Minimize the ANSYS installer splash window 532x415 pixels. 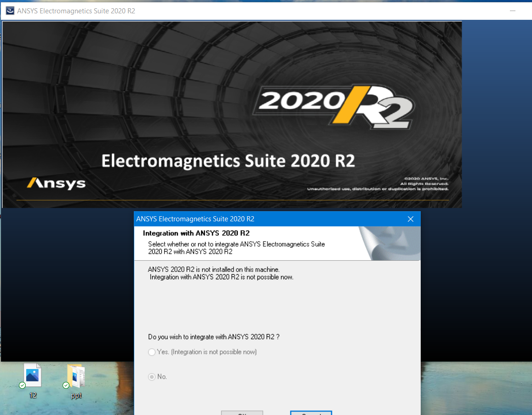512,11
